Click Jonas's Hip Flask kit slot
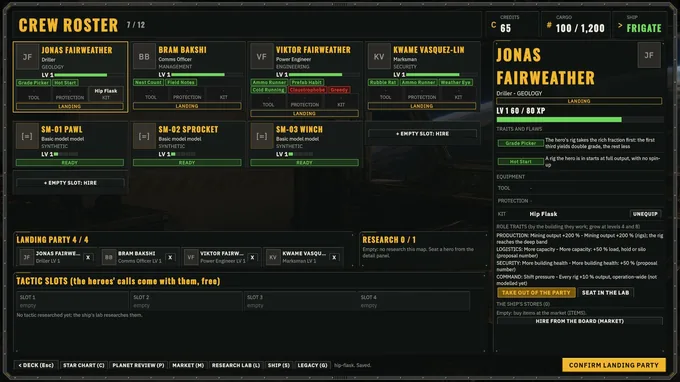680x382 pixels. click(x=106, y=94)
